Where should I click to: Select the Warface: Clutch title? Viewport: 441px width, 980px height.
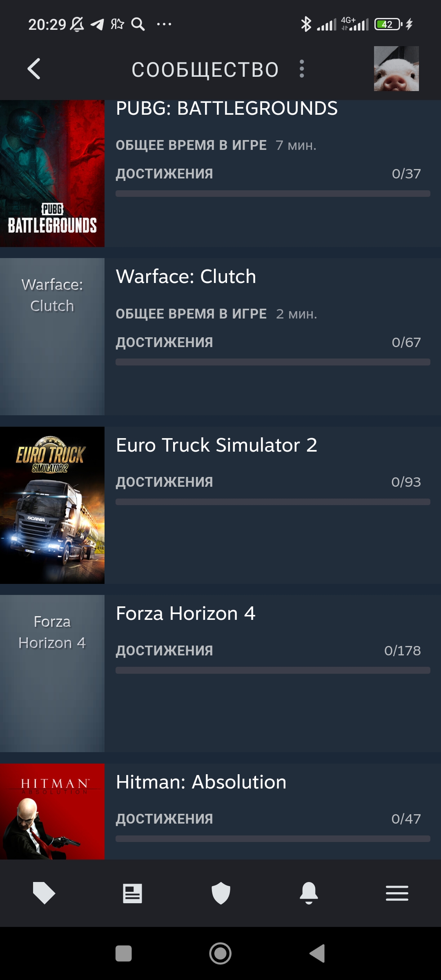point(186,276)
